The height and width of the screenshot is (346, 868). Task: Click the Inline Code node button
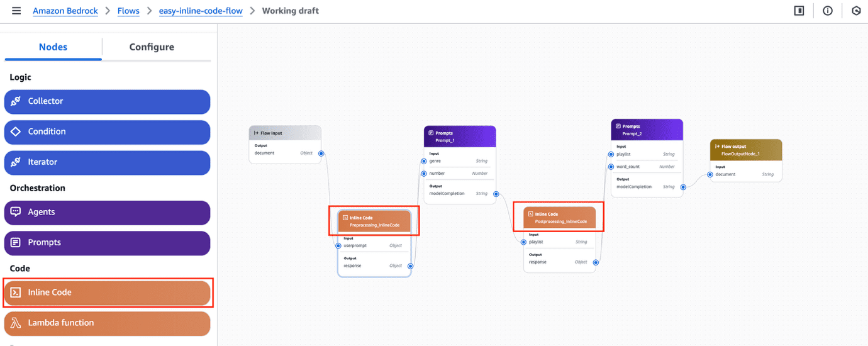107,293
